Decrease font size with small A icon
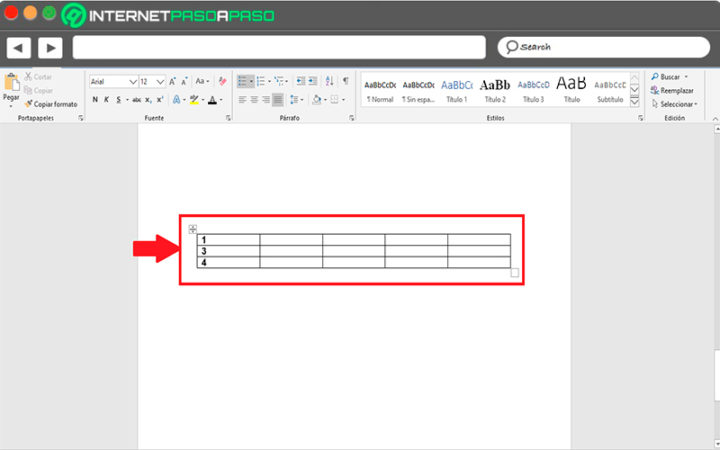The image size is (720, 450). click(x=184, y=82)
